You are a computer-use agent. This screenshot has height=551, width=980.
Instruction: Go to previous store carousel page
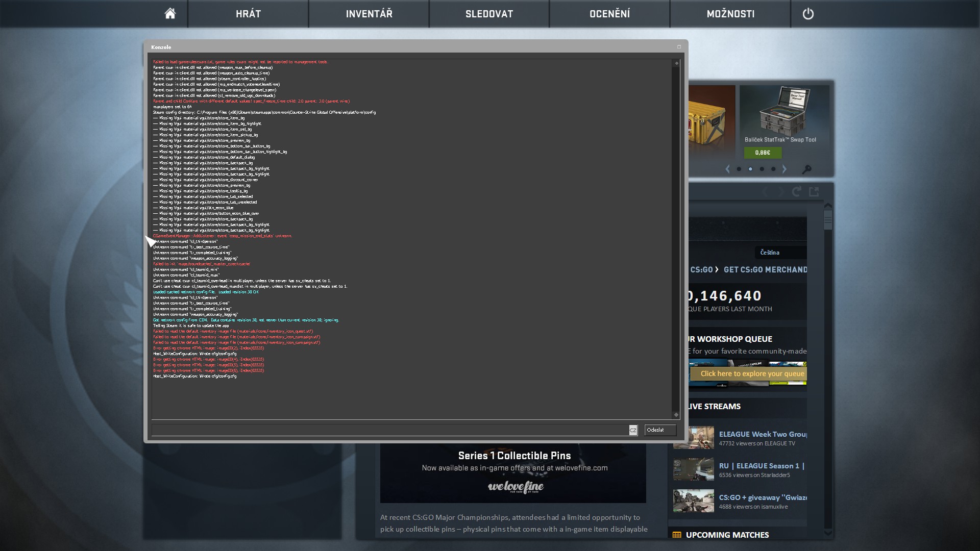tap(728, 169)
